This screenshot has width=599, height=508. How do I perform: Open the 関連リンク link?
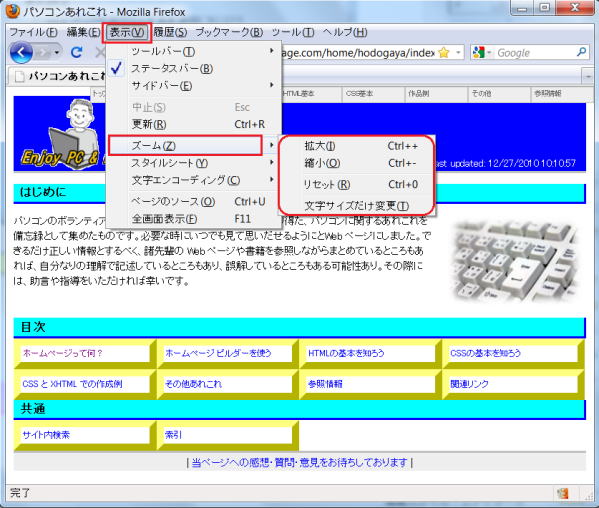[x=469, y=384]
